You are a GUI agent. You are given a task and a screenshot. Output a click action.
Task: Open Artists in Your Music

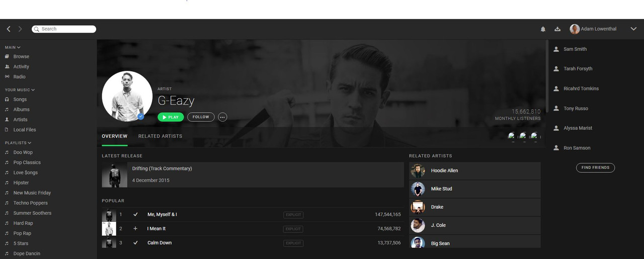(20, 120)
